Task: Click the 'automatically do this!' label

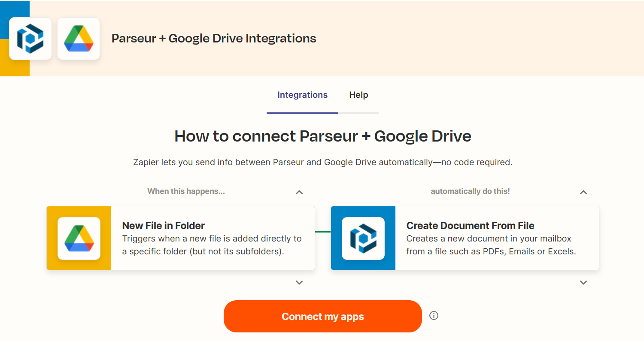Action: pyautogui.click(x=470, y=191)
